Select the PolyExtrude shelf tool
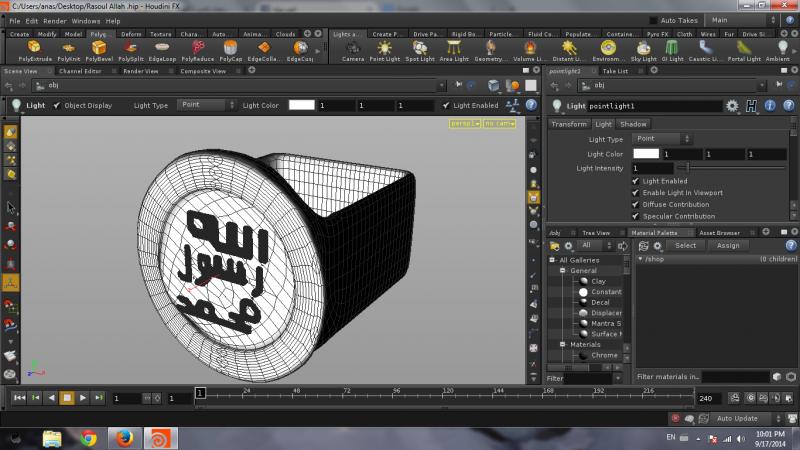800x450 pixels. coord(34,49)
